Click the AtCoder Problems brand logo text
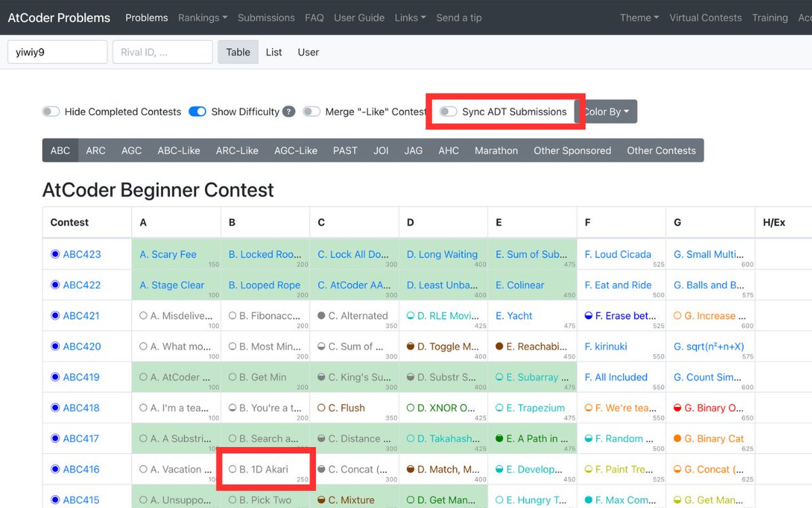Image resolution: width=812 pixels, height=508 pixels. [x=59, y=18]
